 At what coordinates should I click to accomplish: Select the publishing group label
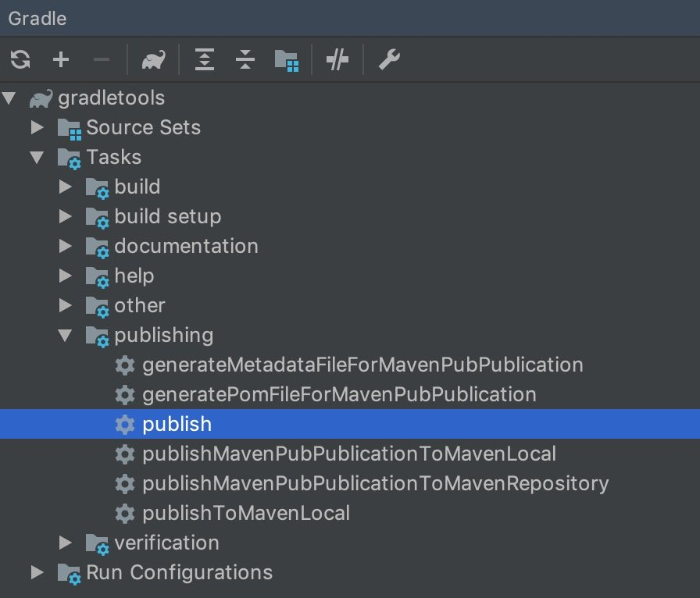pyautogui.click(x=164, y=336)
